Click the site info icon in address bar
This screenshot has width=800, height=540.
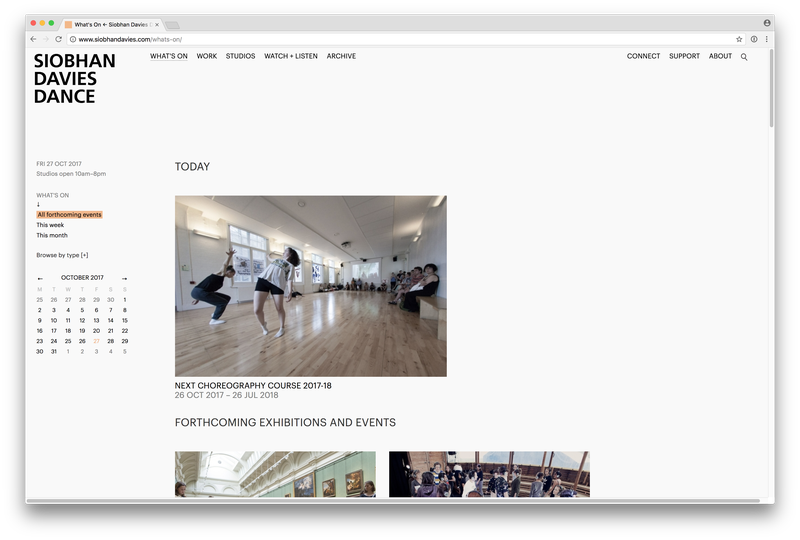click(73, 39)
